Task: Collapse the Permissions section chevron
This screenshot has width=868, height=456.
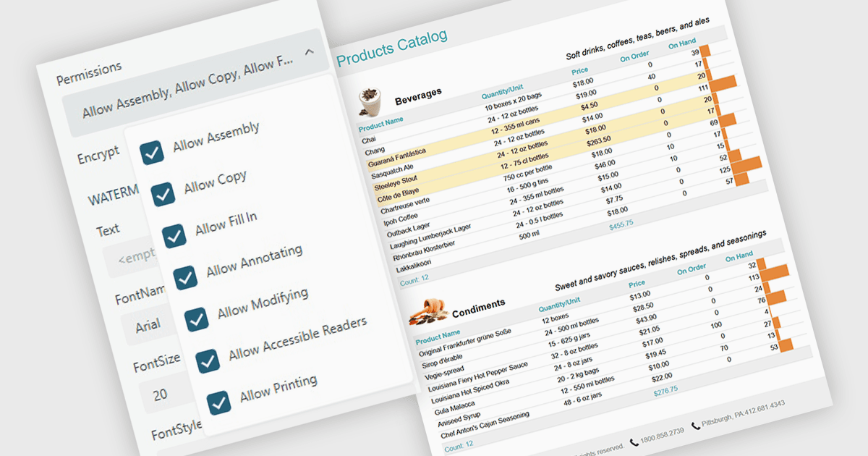Action: click(x=309, y=52)
